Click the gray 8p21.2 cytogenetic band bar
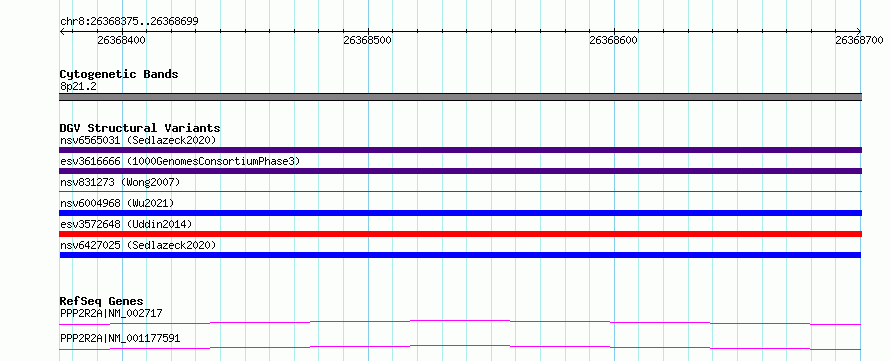 (460, 97)
